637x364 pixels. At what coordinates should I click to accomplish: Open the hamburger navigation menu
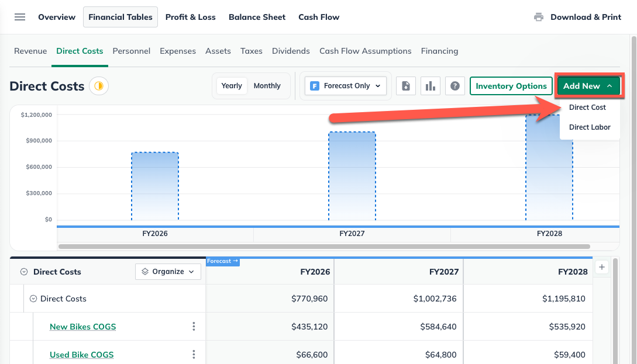coord(20,17)
